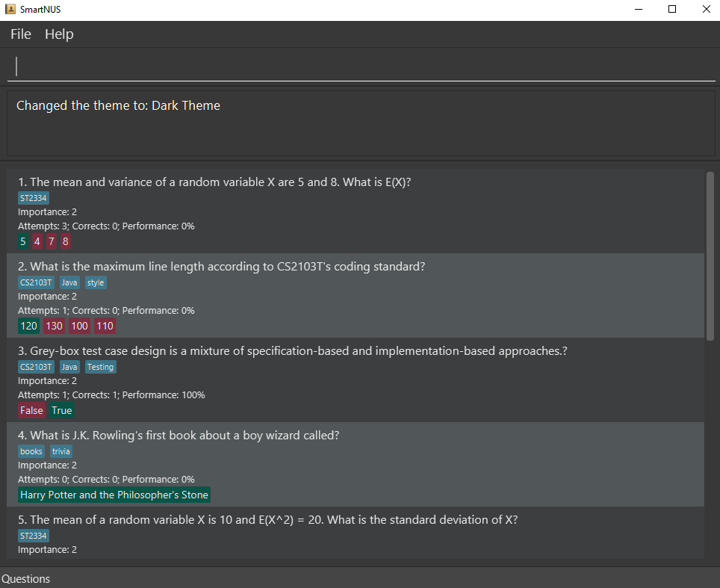
Task: Click the books tag on question 4
Action: [31, 451]
